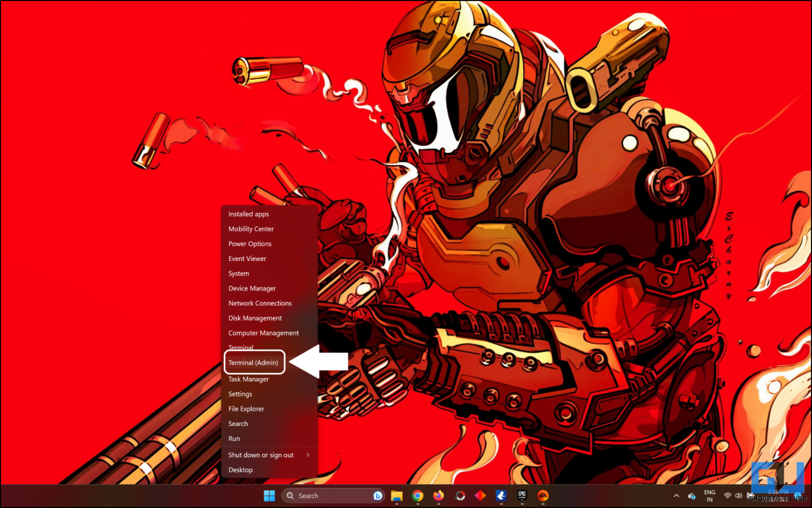Click the OneDrive cloud tray icon
The image size is (812, 508).
pos(691,496)
